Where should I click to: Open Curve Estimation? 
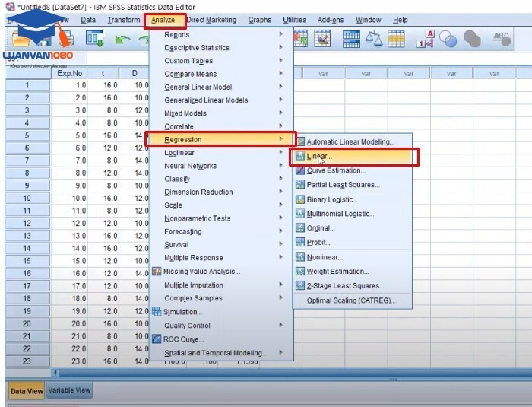[336, 170]
